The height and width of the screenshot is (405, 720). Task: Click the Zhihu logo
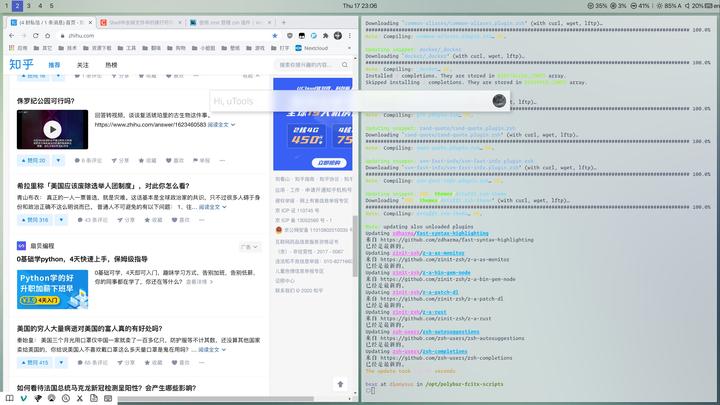(x=21, y=65)
